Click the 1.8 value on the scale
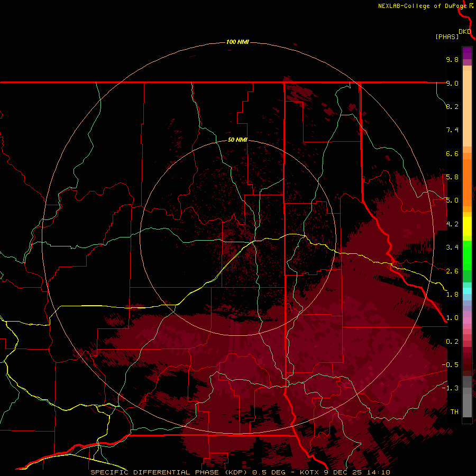Screen dimensions: 476x476 (x=452, y=295)
